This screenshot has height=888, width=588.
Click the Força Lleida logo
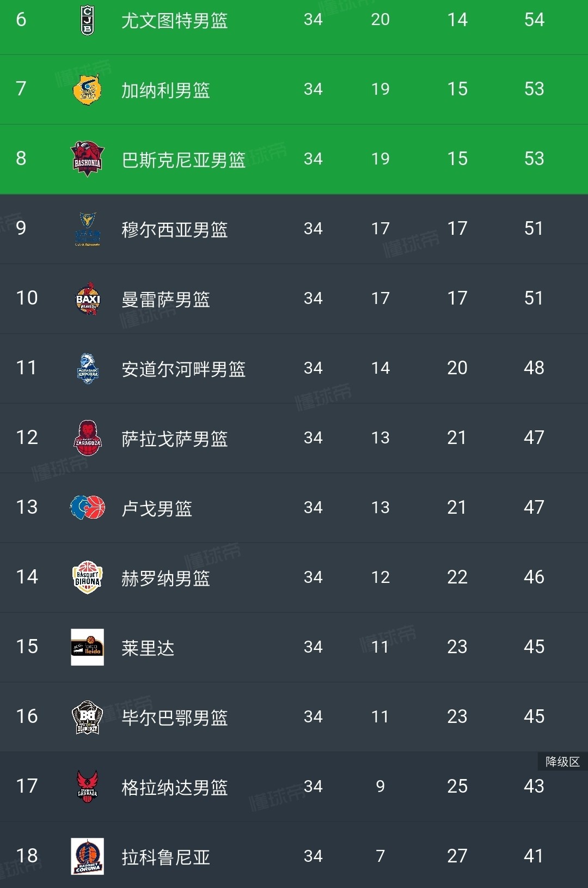click(87, 647)
